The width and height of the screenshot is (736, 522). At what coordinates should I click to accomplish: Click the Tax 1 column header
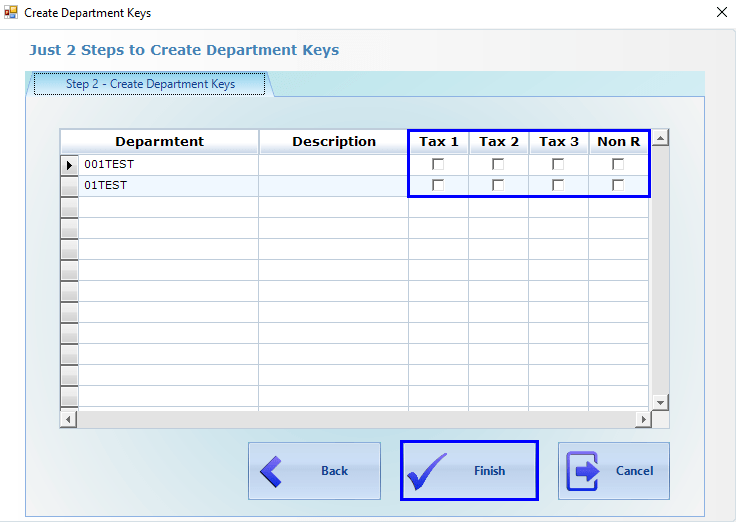[x=438, y=142]
